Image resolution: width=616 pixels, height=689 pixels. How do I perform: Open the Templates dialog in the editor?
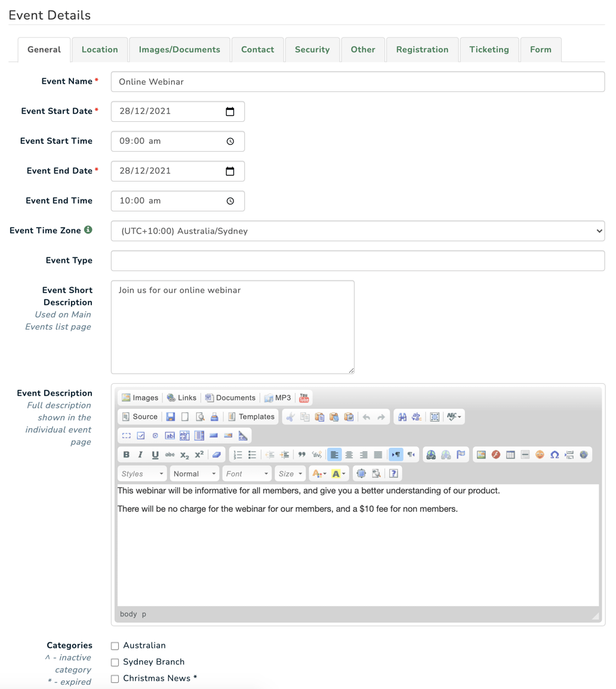pyautogui.click(x=248, y=416)
